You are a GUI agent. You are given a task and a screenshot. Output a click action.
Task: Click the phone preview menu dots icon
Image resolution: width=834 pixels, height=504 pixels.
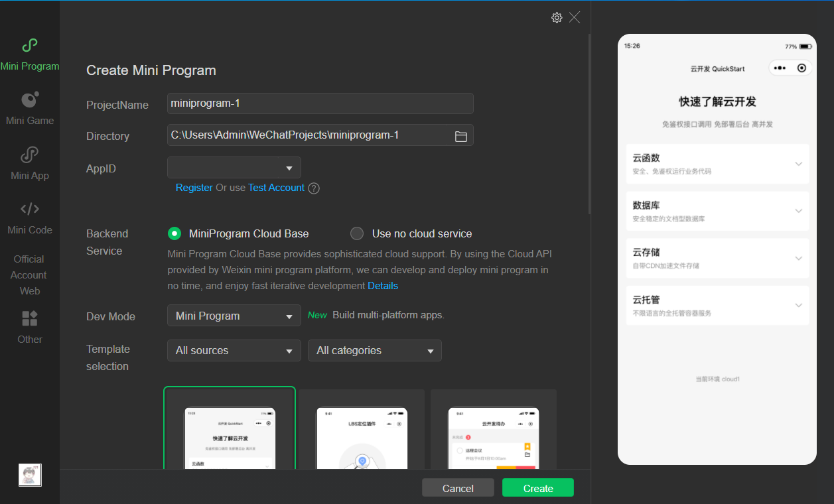tap(780, 68)
